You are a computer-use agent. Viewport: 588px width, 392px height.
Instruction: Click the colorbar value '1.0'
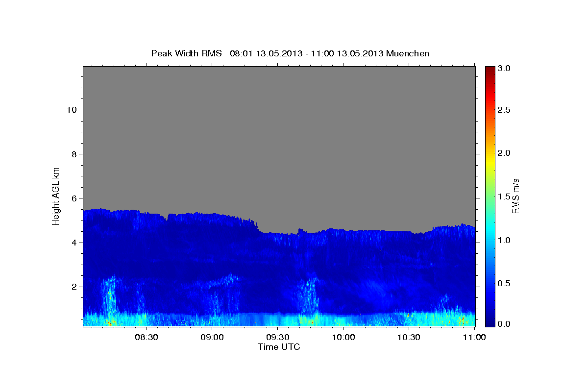coord(504,240)
